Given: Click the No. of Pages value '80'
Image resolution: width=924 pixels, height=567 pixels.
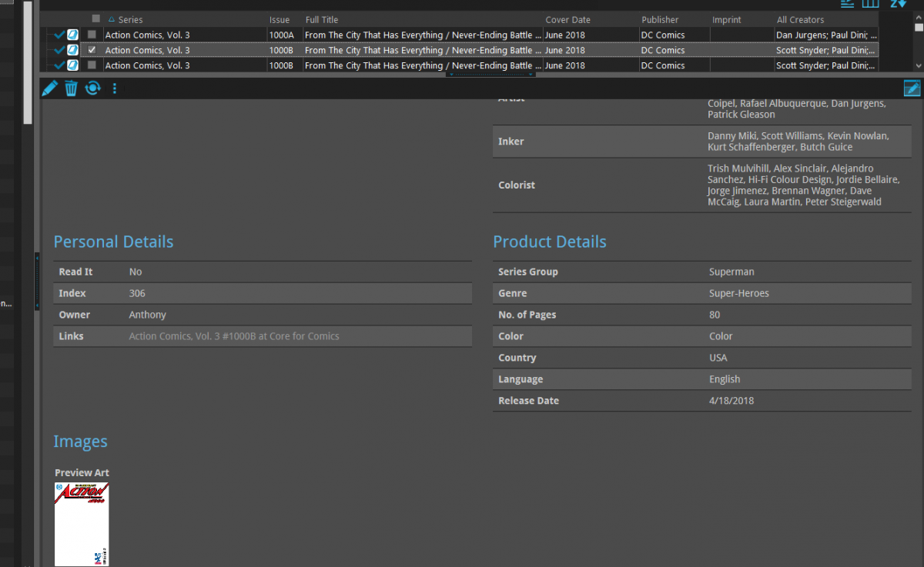Looking at the screenshot, I should tap(715, 315).
